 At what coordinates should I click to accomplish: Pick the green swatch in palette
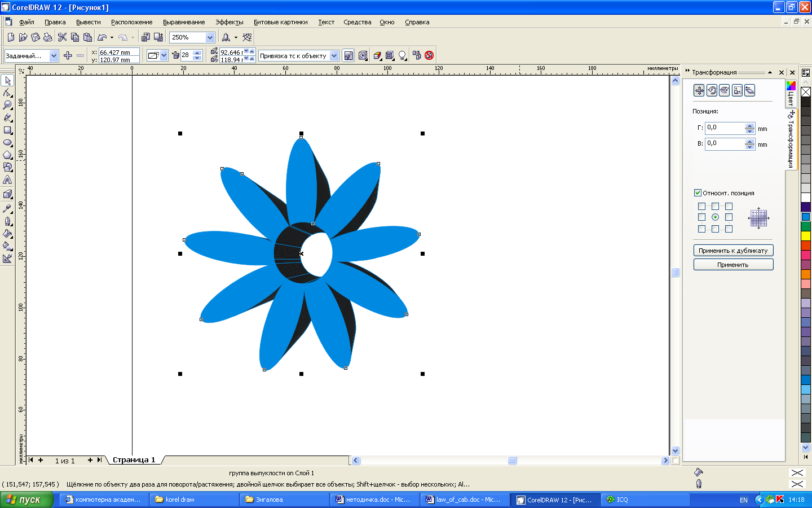pos(806,226)
